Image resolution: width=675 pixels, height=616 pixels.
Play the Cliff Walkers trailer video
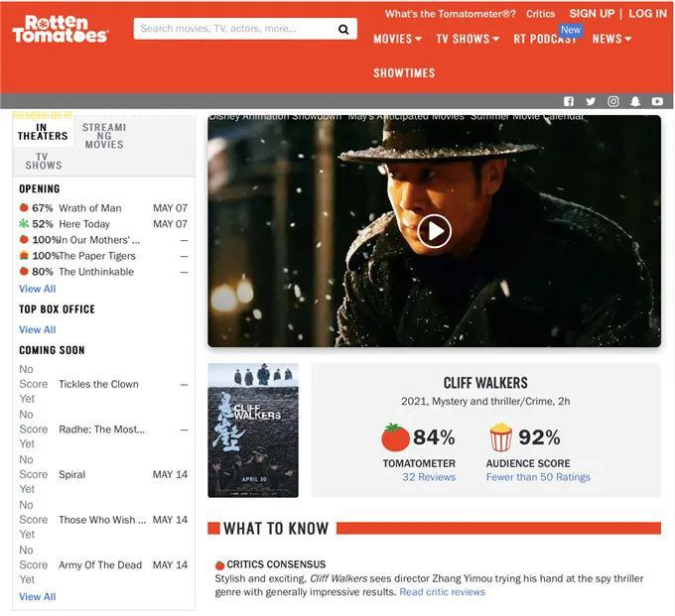click(x=434, y=231)
